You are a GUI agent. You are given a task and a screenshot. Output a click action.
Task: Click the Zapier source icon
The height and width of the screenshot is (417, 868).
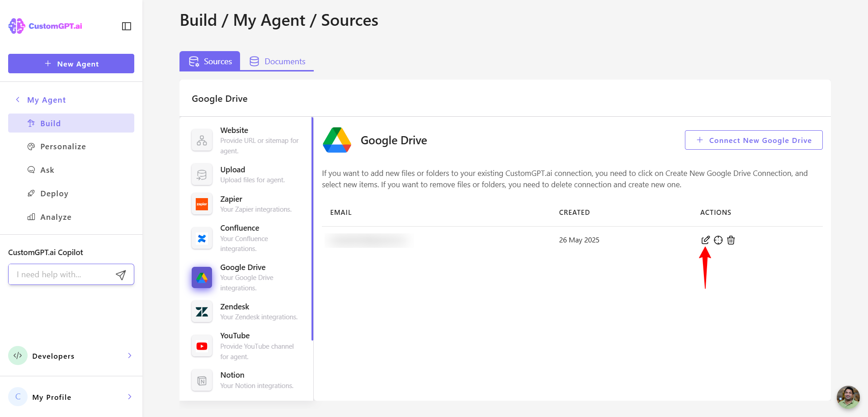202,204
